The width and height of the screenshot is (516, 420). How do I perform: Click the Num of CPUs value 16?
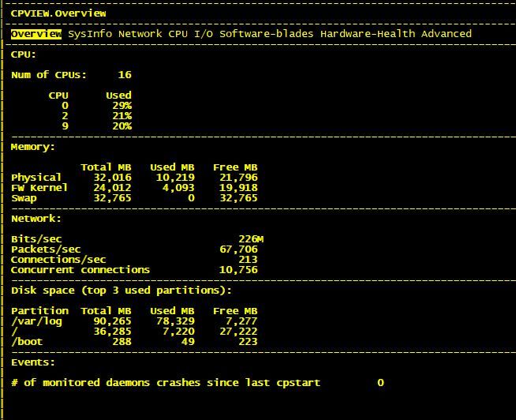125,75
